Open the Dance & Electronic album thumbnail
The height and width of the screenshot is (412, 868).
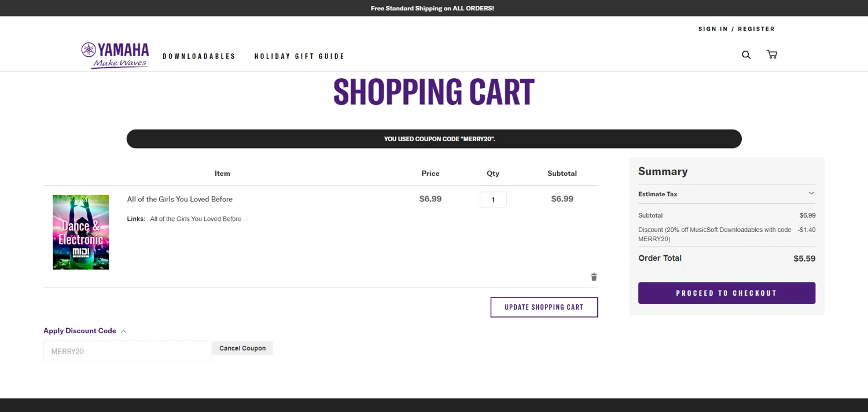81,232
